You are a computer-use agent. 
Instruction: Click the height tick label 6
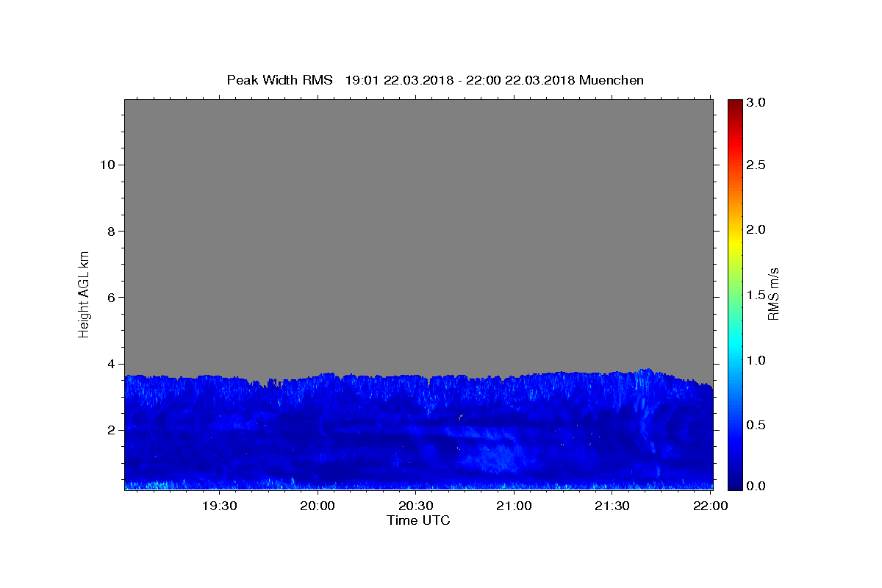(111, 297)
